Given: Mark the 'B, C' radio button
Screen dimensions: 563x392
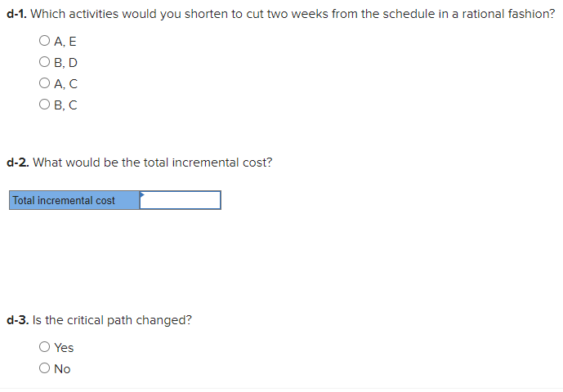Looking at the screenshot, I should click(44, 105).
